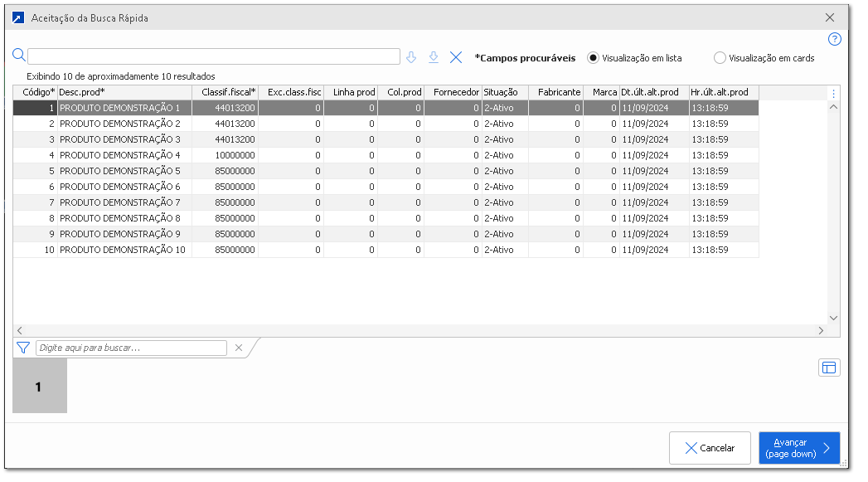Select row PRODUTO DEMONSTRAÇÃO 8

(386, 218)
